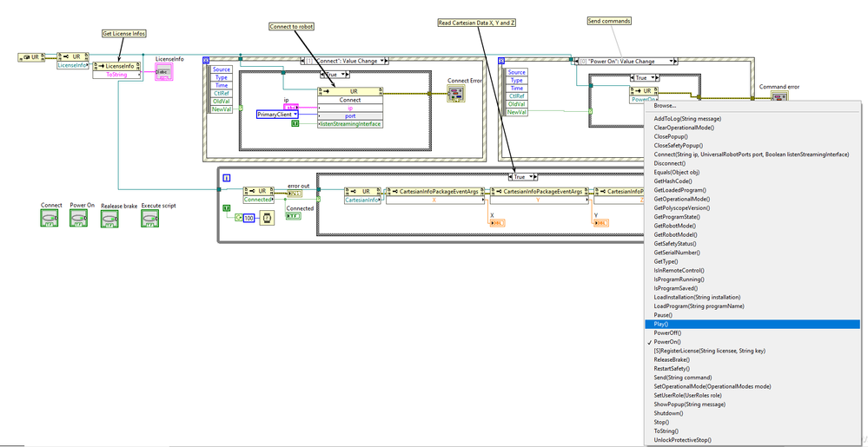Choose Browse... in the context menu
The width and height of the screenshot is (868, 447).
pyautogui.click(x=752, y=105)
